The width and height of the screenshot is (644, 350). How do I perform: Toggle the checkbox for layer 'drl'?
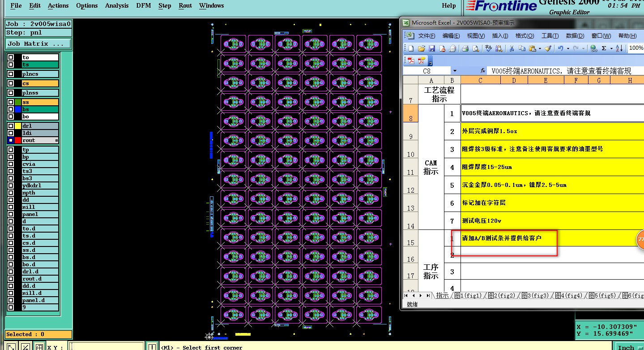coord(10,126)
